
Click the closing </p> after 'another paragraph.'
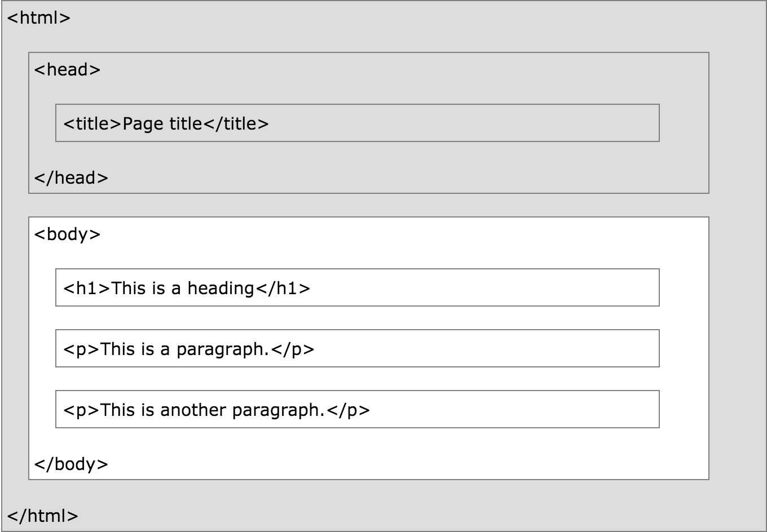[x=347, y=410]
